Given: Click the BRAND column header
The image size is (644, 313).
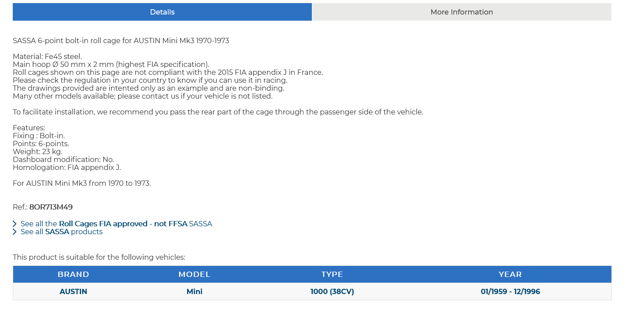Looking at the screenshot, I should [x=74, y=274].
